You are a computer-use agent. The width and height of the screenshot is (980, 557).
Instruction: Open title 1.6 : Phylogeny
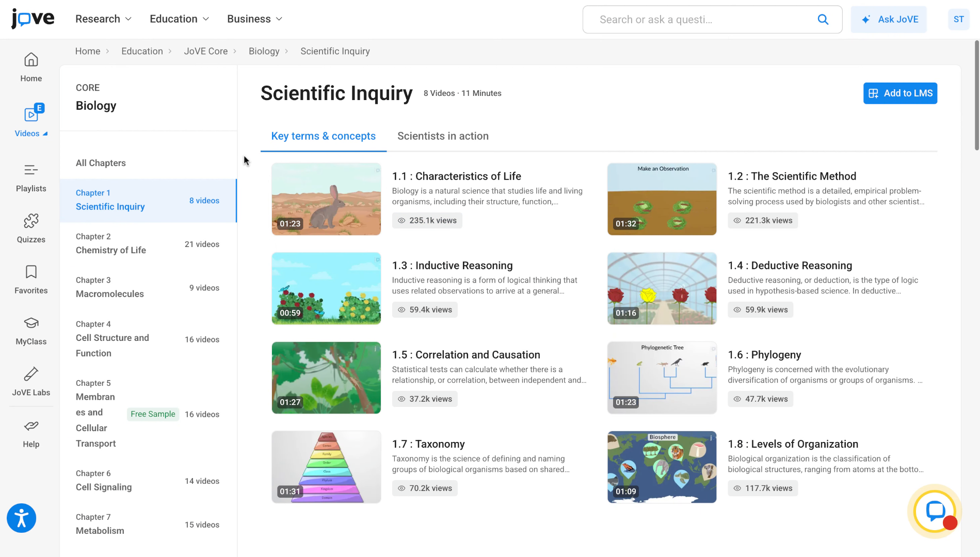point(764,355)
